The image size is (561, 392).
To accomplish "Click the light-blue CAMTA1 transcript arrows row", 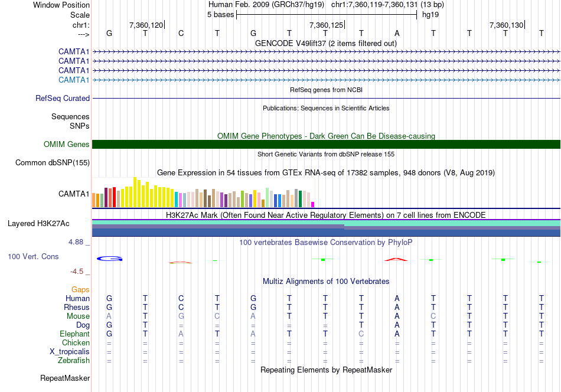I will point(327,80).
